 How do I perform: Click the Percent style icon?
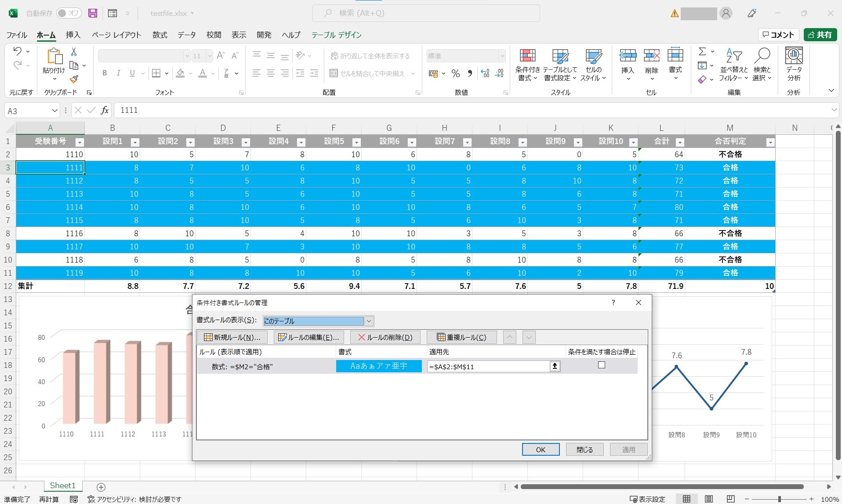coord(456,73)
